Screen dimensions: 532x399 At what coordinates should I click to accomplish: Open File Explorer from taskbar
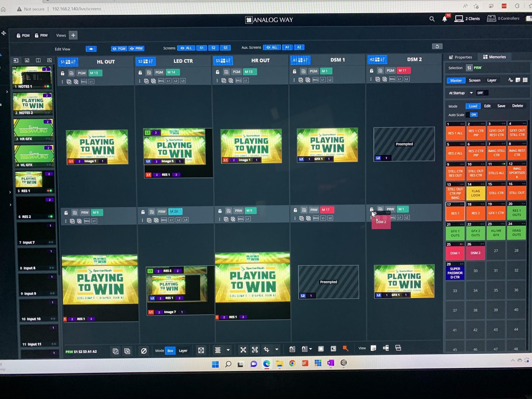pyautogui.click(x=279, y=364)
